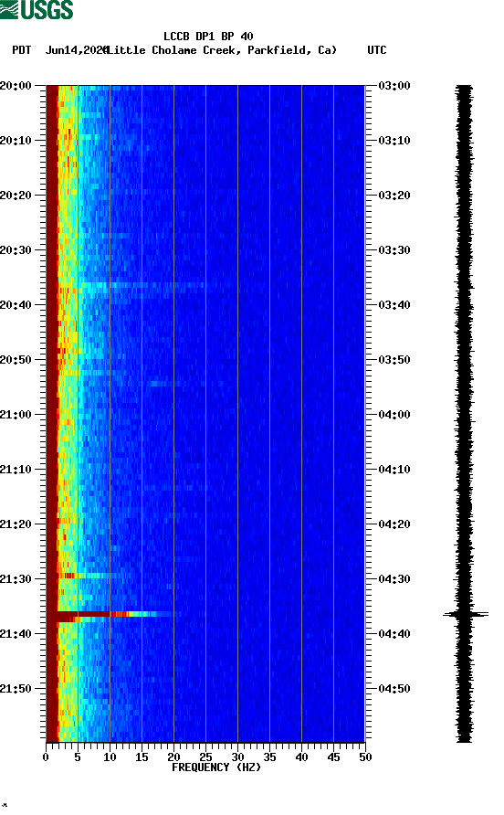The image size is (504, 815).
Task: Select the 'UTC' timezone label
Action: point(377,50)
